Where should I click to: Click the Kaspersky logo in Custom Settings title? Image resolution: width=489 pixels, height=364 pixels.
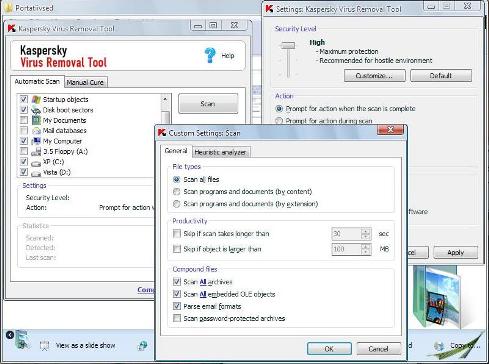point(162,133)
